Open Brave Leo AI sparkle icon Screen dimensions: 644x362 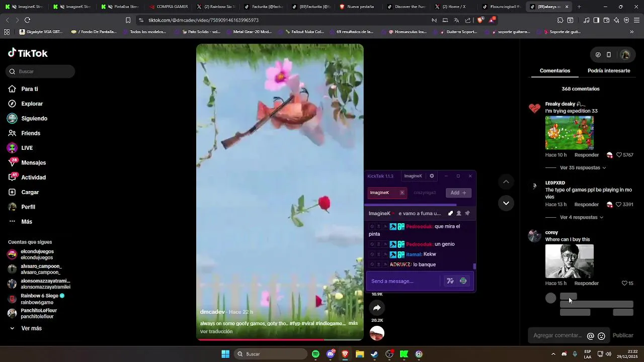click(616, 20)
